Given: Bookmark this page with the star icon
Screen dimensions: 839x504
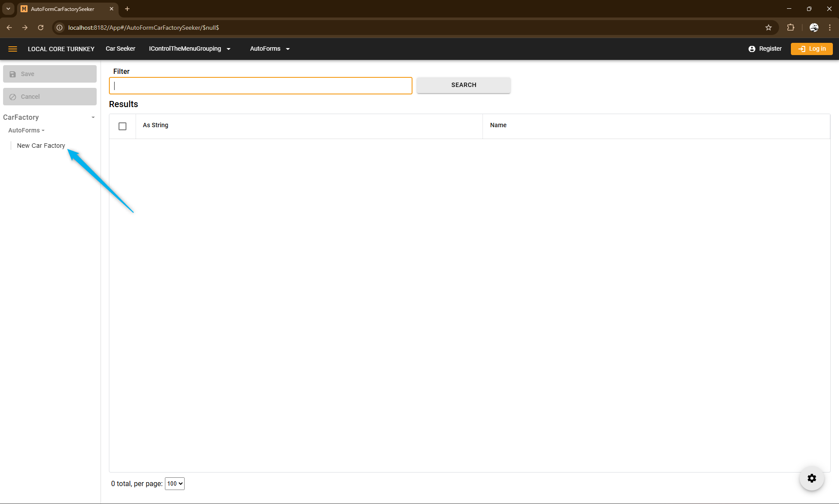Looking at the screenshot, I should point(769,28).
